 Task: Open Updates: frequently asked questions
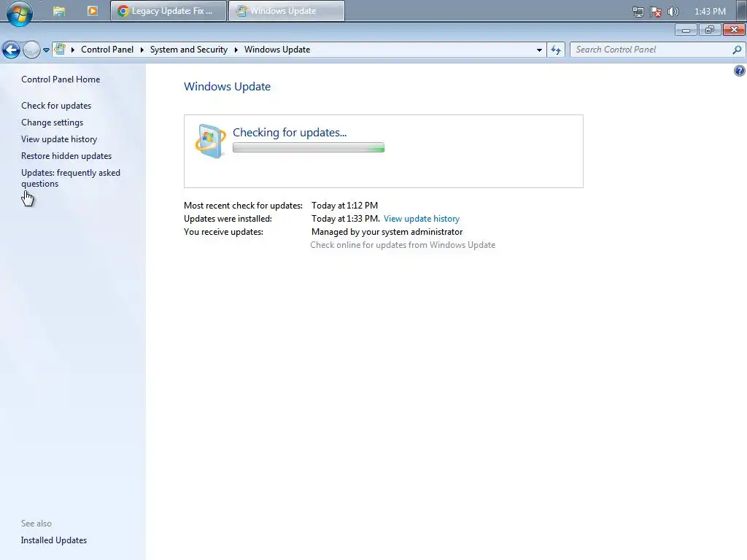[x=71, y=178]
